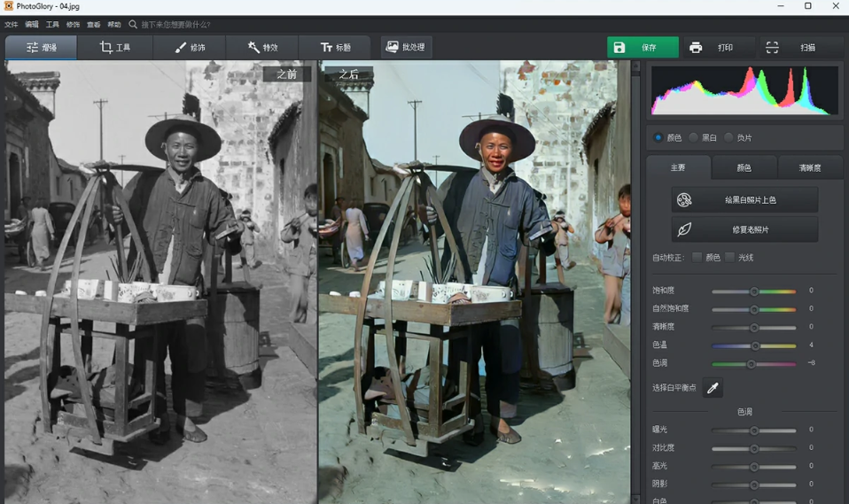Click the 色调 value -8
This screenshot has height=504, width=849.
(x=811, y=362)
